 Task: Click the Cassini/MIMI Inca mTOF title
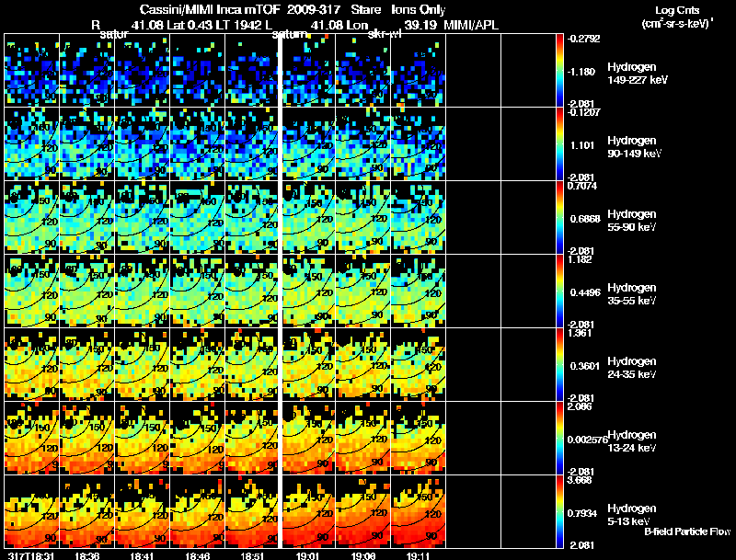[x=210, y=9]
